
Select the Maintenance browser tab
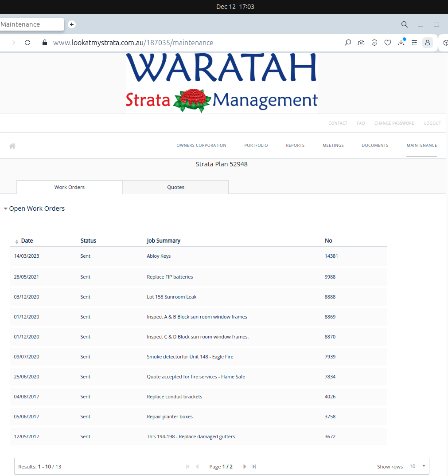pyautogui.click(x=31, y=24)
